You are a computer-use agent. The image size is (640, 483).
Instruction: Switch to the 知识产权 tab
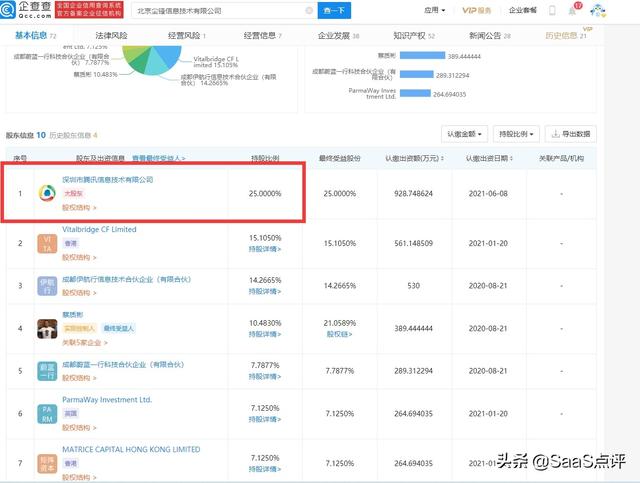click(414, 36)
